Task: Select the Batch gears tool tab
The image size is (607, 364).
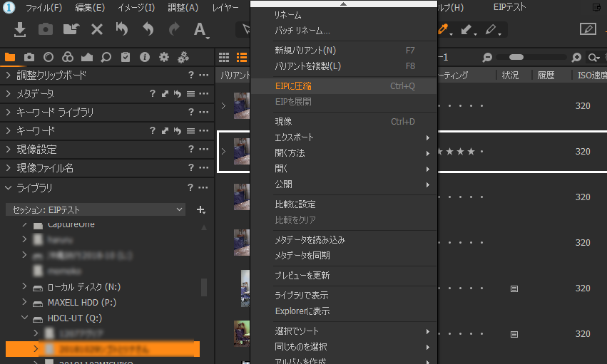Action: [183, 57]
